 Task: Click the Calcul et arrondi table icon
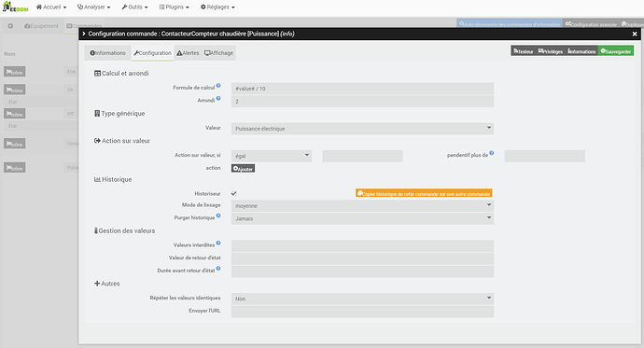(x=97, y=74)
